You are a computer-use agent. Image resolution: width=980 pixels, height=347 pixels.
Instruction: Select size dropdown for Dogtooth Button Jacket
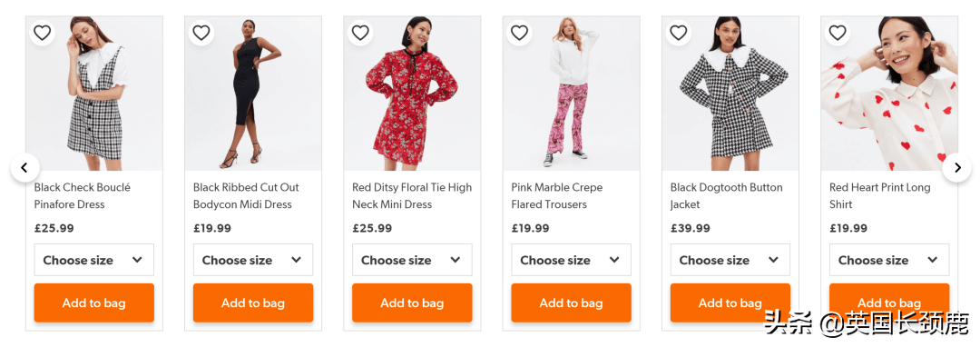[730, 260]
